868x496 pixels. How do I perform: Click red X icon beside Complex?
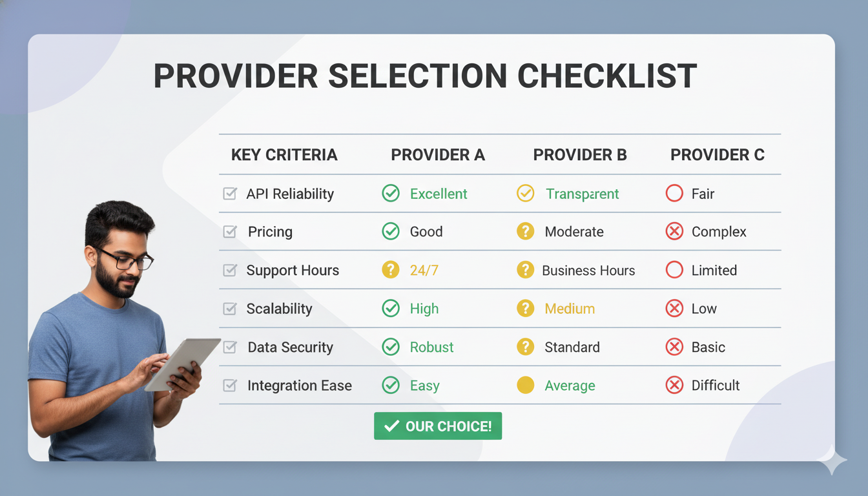pos(674,231)
